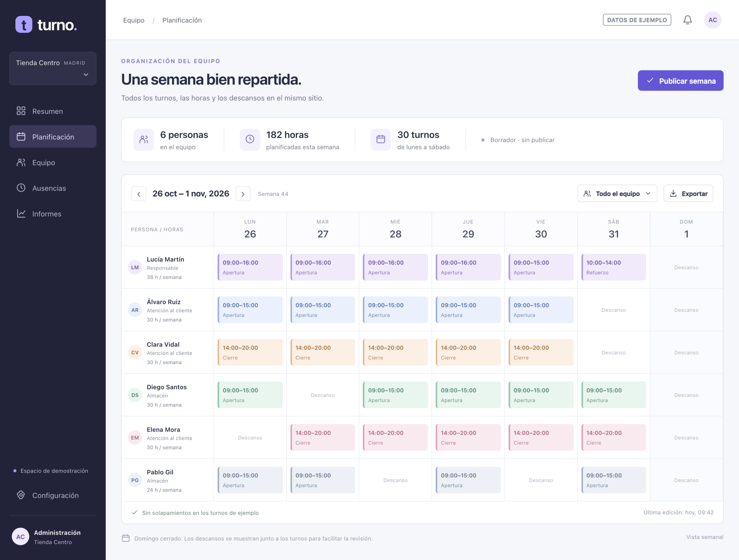Screen dimensions: 739x560
Task: Open Lucía Martín's Saturday Refuerzo shift
Action: tap(613, 267)
